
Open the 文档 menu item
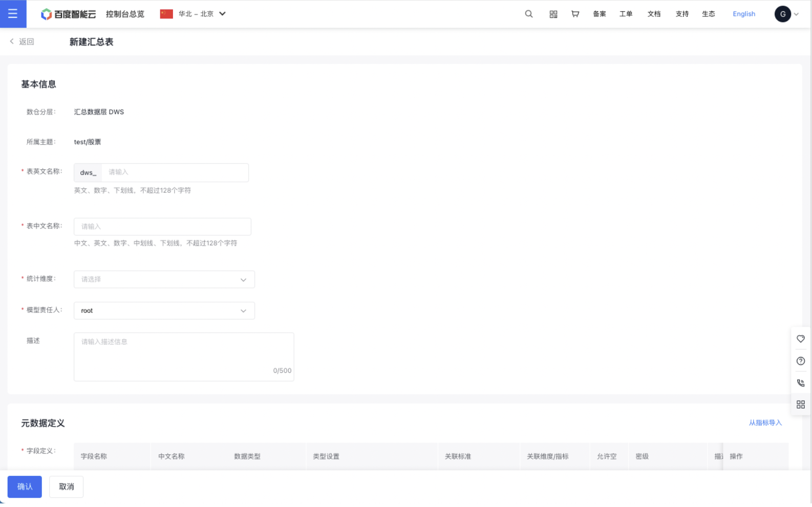[x=654, y=14]
